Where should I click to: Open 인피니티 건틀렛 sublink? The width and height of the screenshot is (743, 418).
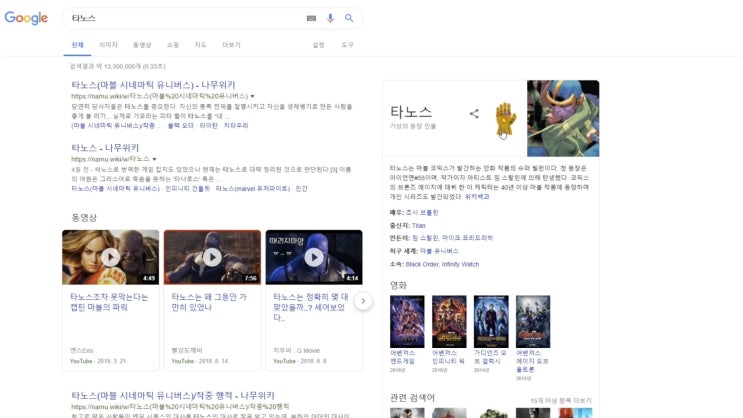point(187,189)
